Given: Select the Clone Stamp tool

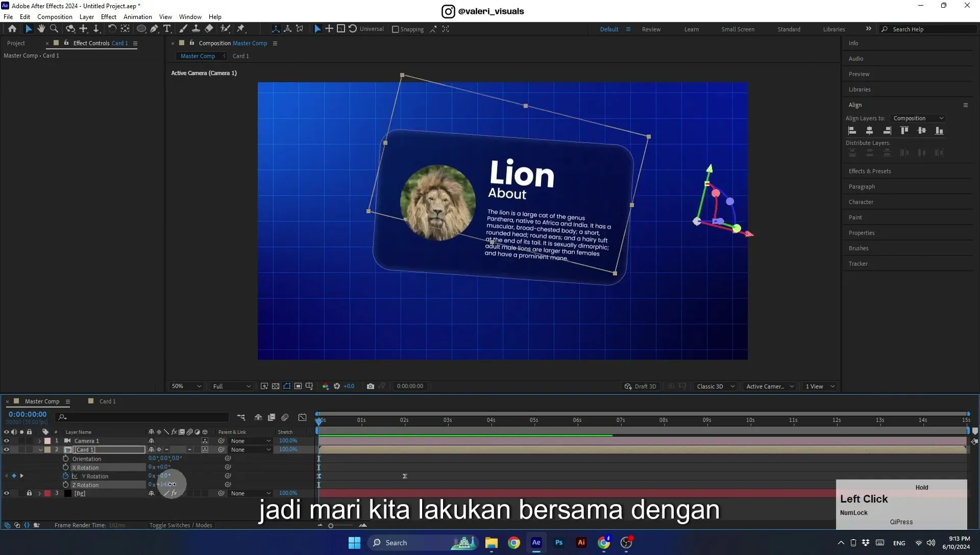Looking at the screenshot, I should 195,29.
